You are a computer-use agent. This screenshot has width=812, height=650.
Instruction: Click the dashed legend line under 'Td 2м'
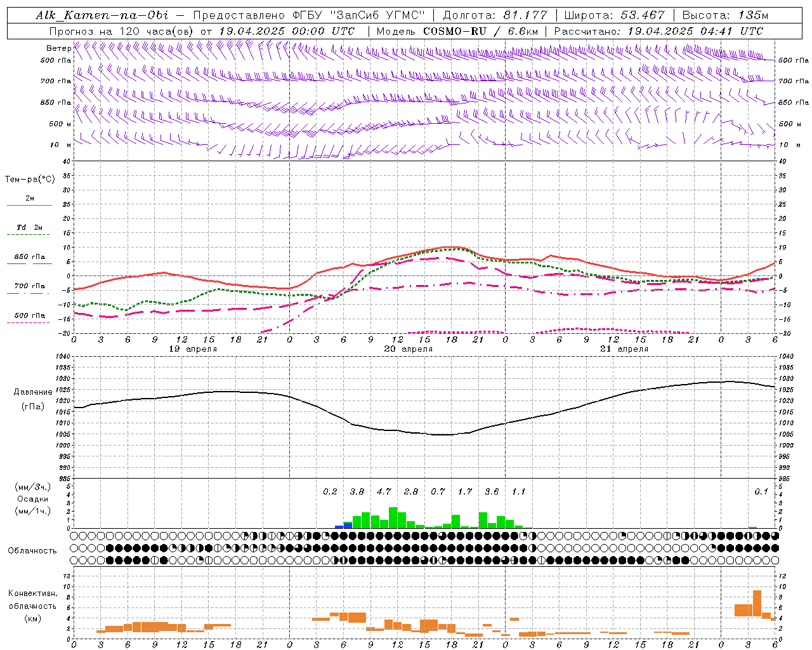coord(29,235)
